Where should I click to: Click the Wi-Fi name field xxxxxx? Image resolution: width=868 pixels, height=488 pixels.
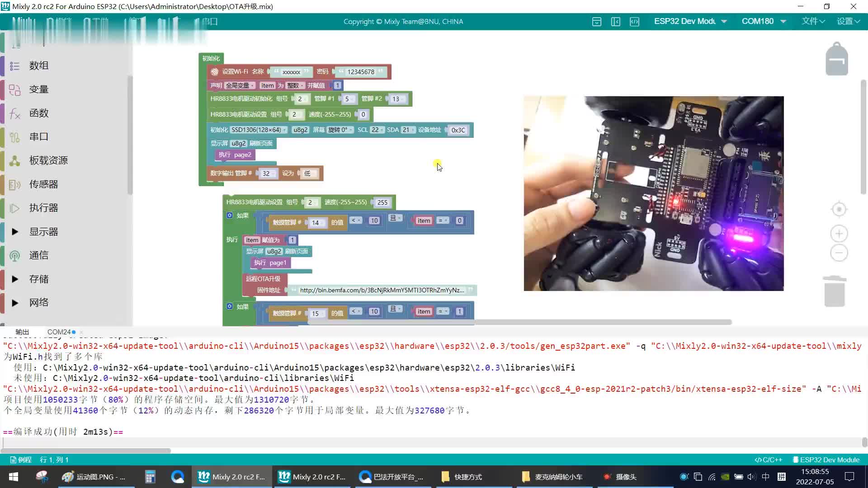tap(292, 72)
